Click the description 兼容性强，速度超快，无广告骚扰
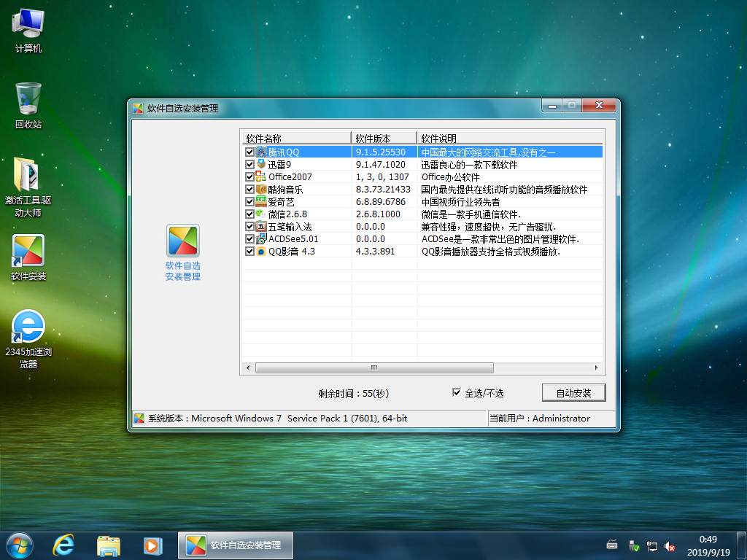Viewport: 747px width, 560px height. 489,226
